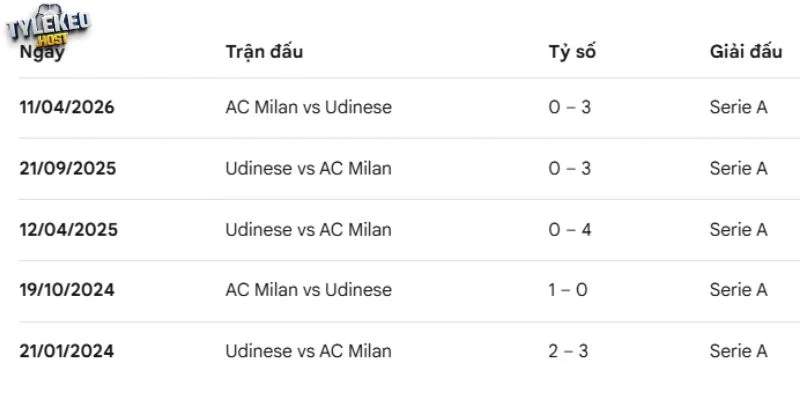The image size is (800, 400).
Task: Select the date 12/04/2025
Action: pyautogui.click(x=68, y=230)
